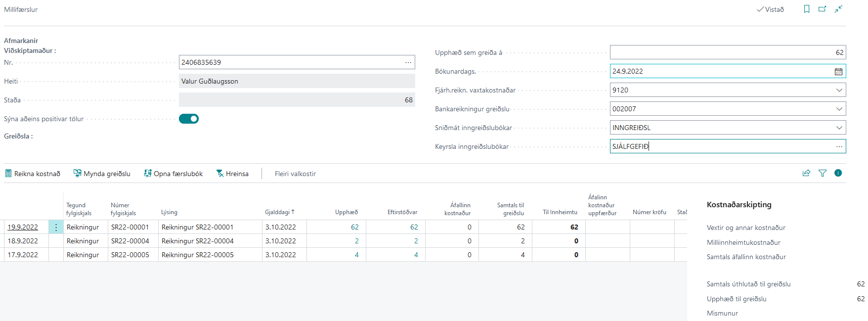
Task: Click Mynda greiðslu button
Action: (102, 174)
